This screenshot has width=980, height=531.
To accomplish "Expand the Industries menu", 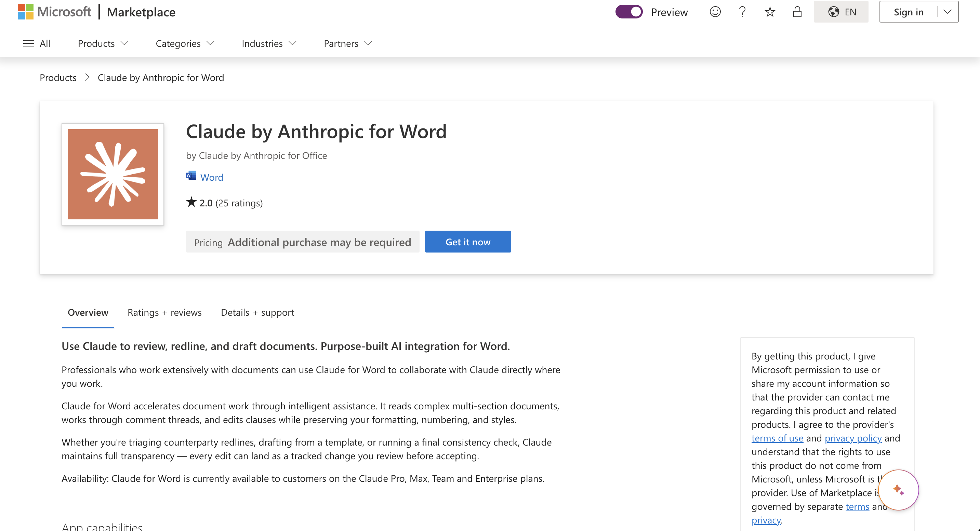I will point(269,43).
